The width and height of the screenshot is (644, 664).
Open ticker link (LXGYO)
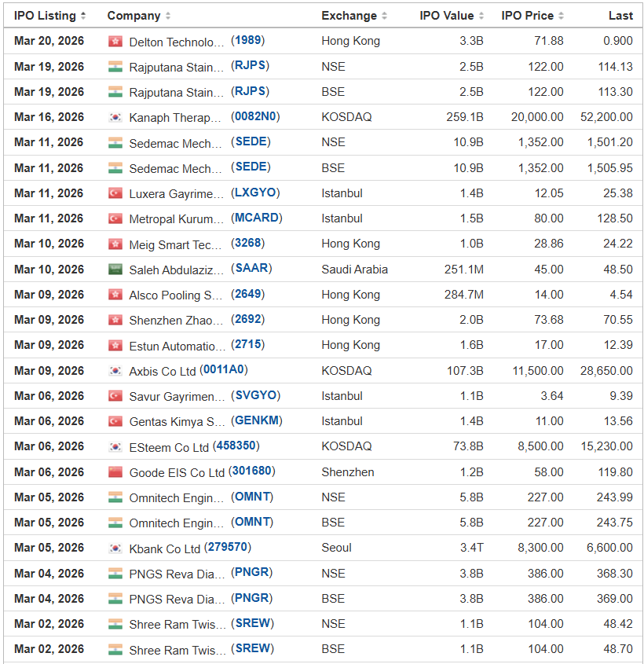tap(255, 193)
